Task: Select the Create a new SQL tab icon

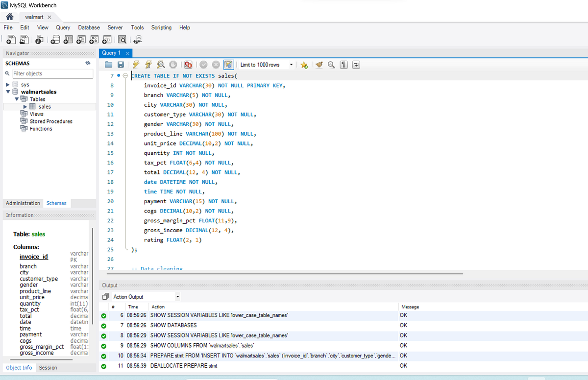Action: (x=10, y=40)
